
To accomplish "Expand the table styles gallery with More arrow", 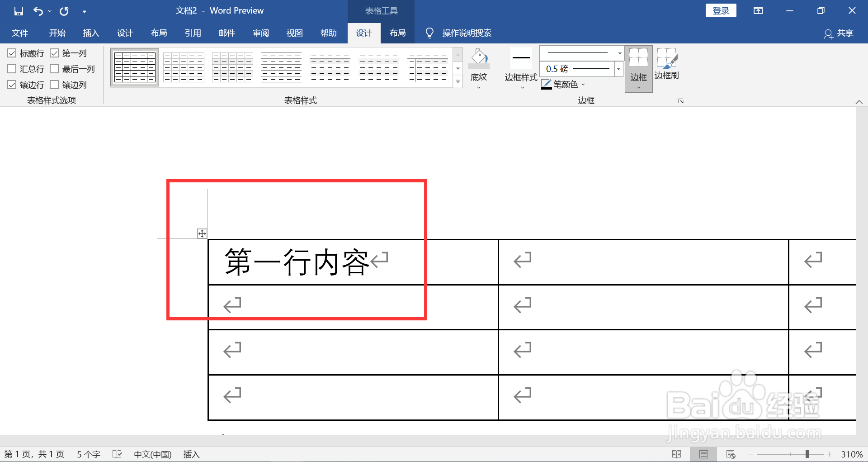I will [458, 82].
